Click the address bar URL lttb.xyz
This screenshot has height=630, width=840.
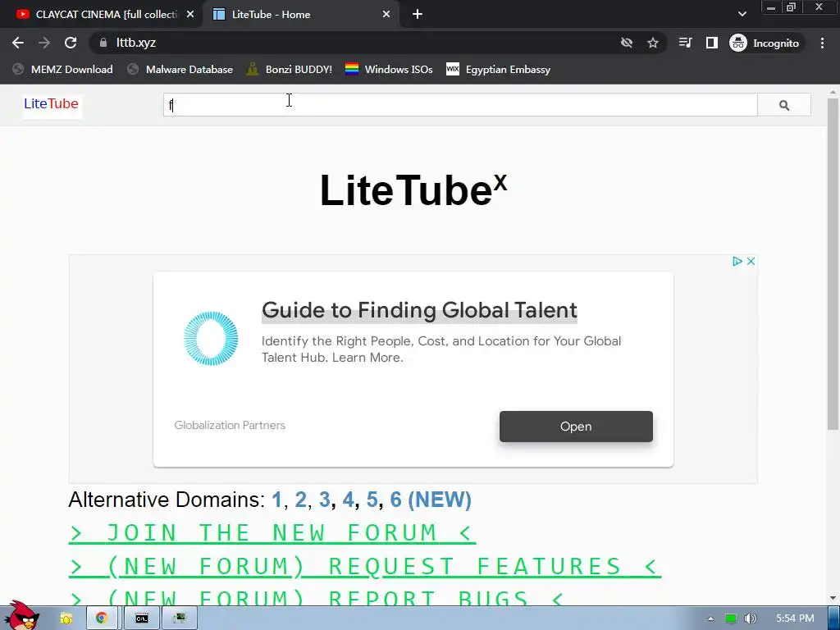tap(136, 43)
